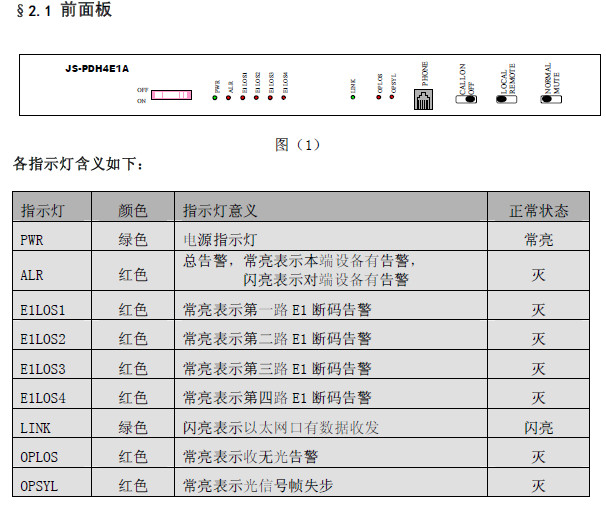Click the JS-PDH4E1A model label
606x508 pixels.
coord(97,69)
